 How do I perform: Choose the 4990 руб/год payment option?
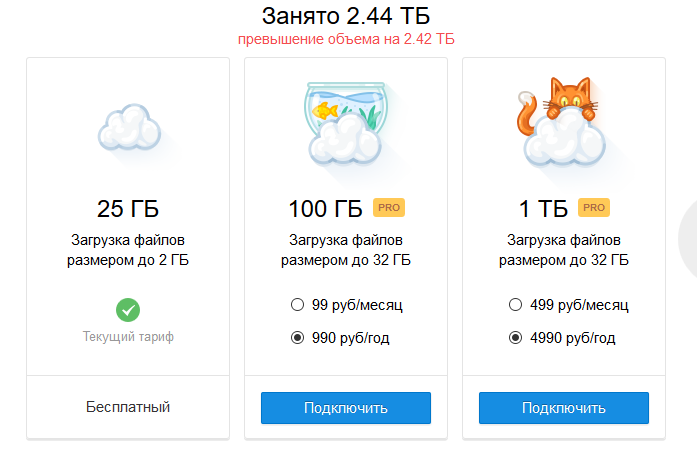(515, 338)
